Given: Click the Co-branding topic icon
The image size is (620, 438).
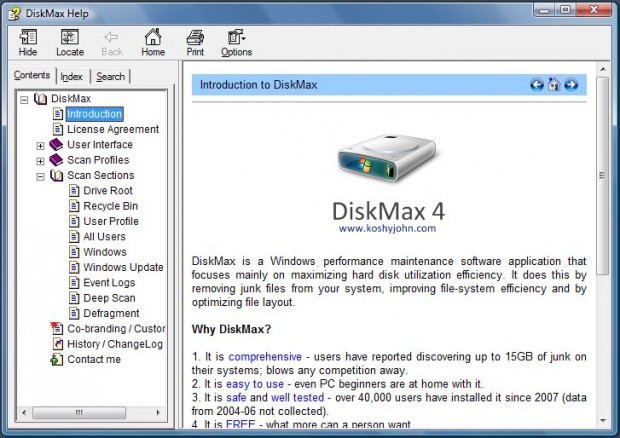Looking at the screenshot, I should click(x=57, y=328).
